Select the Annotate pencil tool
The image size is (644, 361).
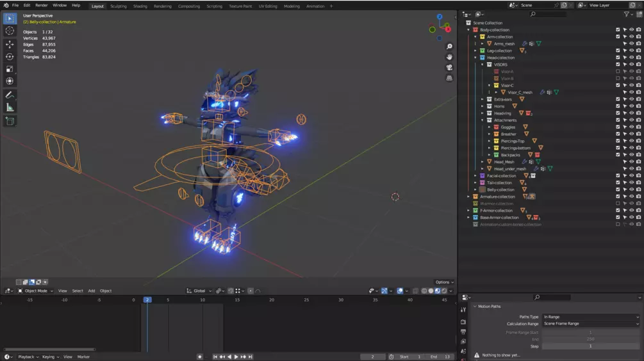click(x=10, y=95)
